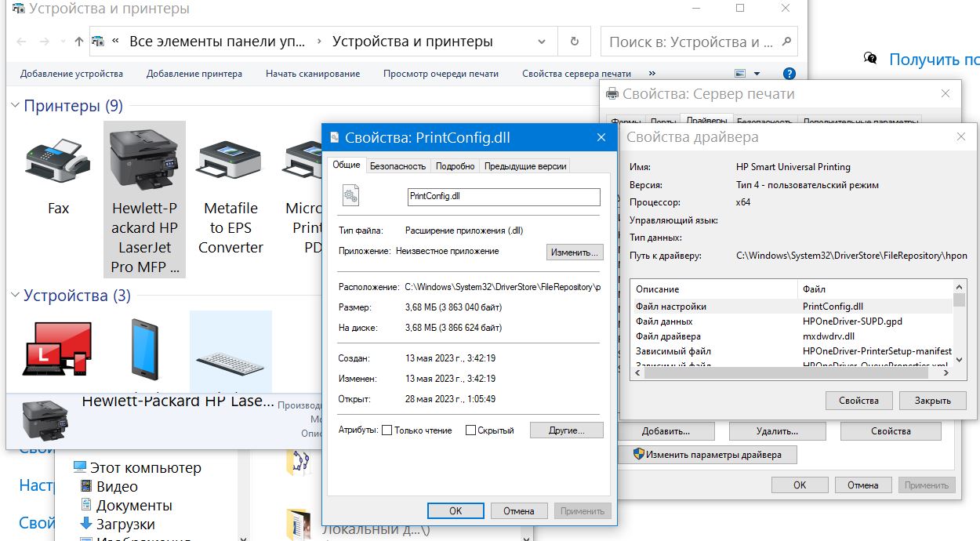Click the control panel icon in the address bar
Image resolution: width=980 pixels, height=541 pixels.
(99, 42)
